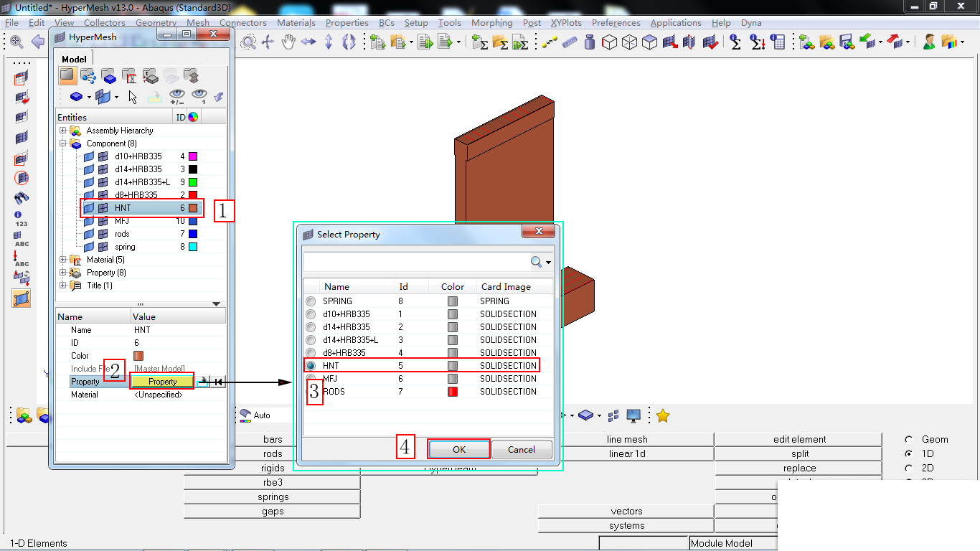Click the horizontal double-arrow view icon
980x551 pixels.
(x=308, y=42)
